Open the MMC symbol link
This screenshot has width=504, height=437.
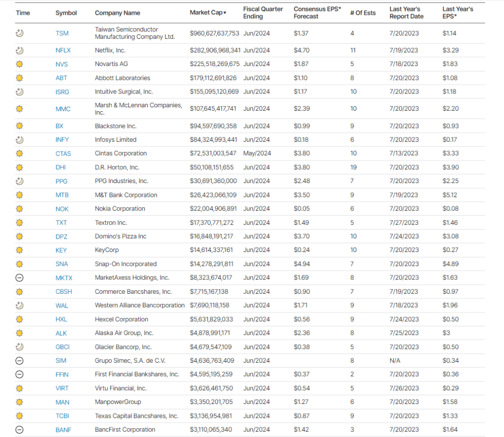pos(63,109)
